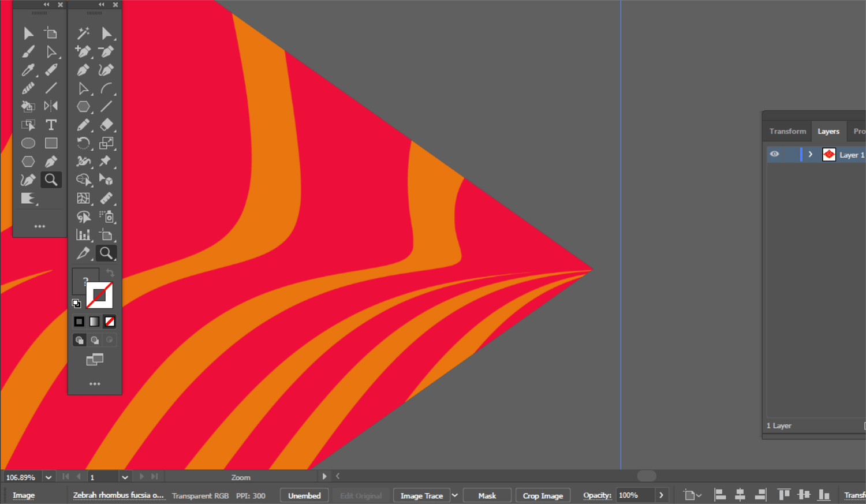Screen dimensions: 866x504
Task: Click the horizontal scrollbar thumb
Action: coord(647,476)
